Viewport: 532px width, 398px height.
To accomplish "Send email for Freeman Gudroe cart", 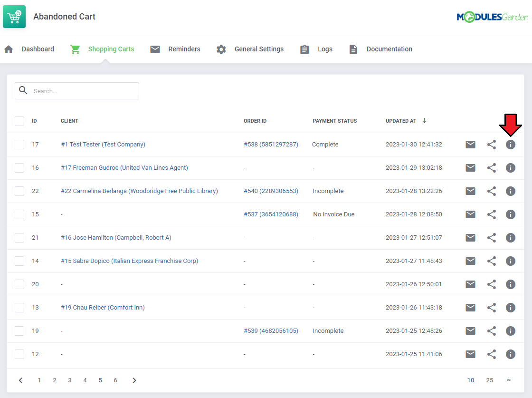I will tap(470, 168).
